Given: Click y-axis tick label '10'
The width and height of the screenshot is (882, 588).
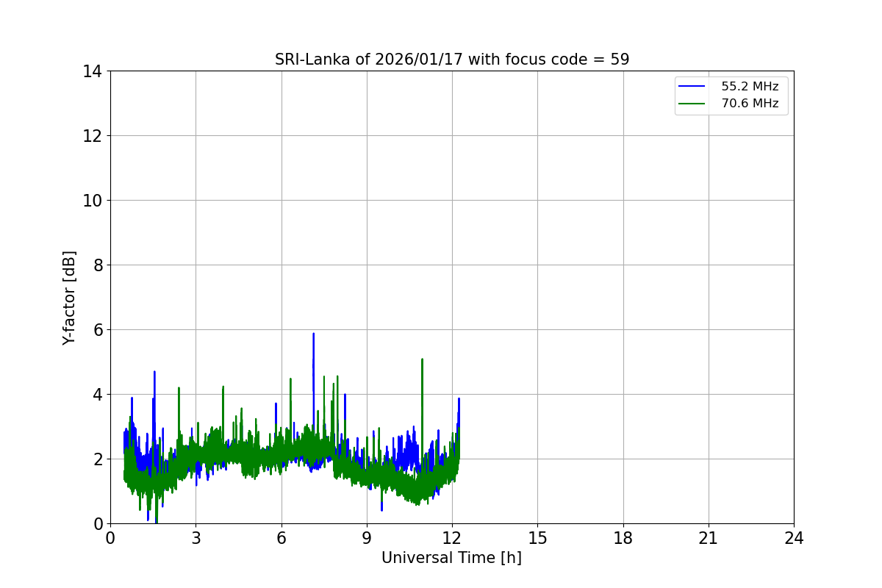Looking at the screenshot, I should (92, 201).
